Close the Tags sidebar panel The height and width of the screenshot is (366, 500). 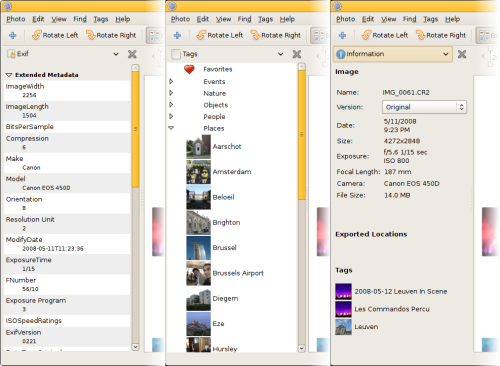(x=297, y=54)
